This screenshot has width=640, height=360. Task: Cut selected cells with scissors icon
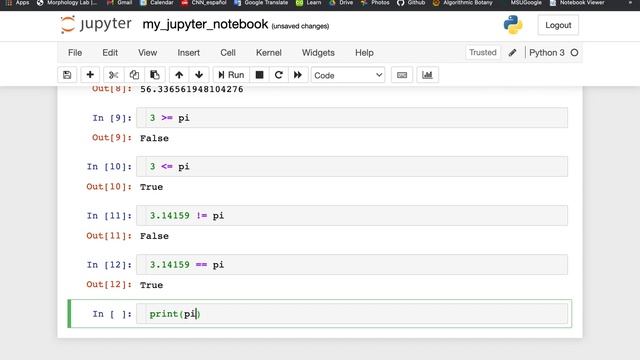pyautogui.click(x=113, y=75)
